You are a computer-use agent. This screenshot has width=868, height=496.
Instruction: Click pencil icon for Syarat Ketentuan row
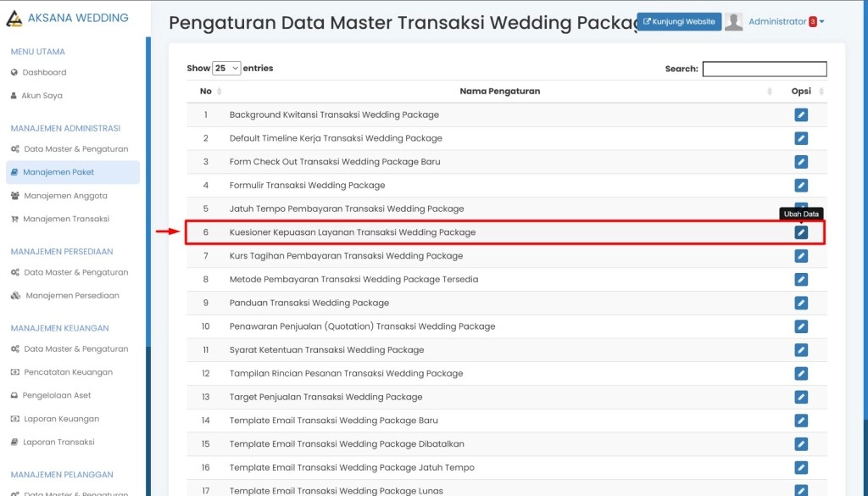[801, 350]
